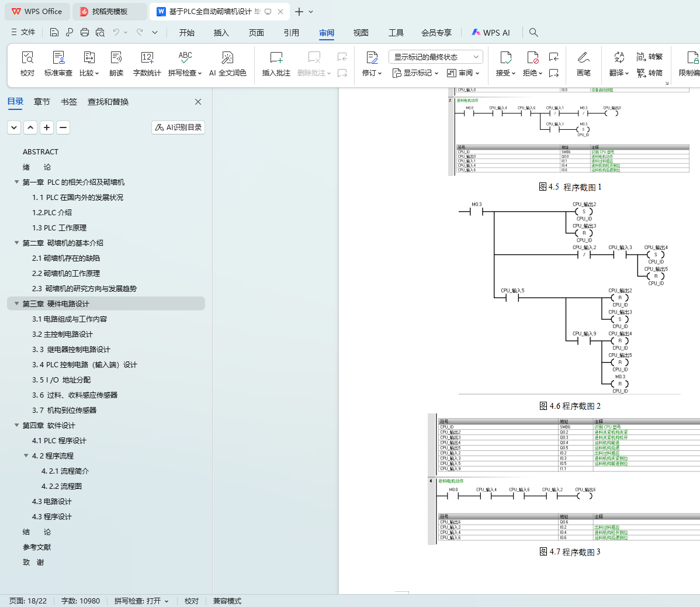Switch to the 插入 ribbon tab
The height and width of the screenshot is (607, 700).
pos(221,33)
